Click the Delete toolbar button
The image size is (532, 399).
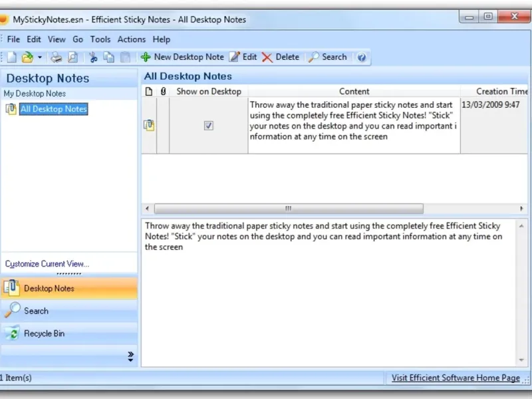click(x=281, y=57)
